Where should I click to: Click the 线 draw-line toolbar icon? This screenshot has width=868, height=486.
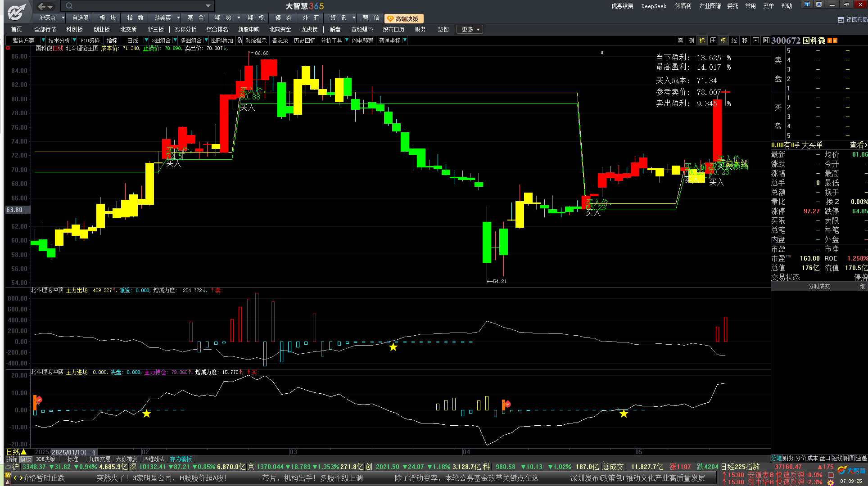(x=734, y=40)
